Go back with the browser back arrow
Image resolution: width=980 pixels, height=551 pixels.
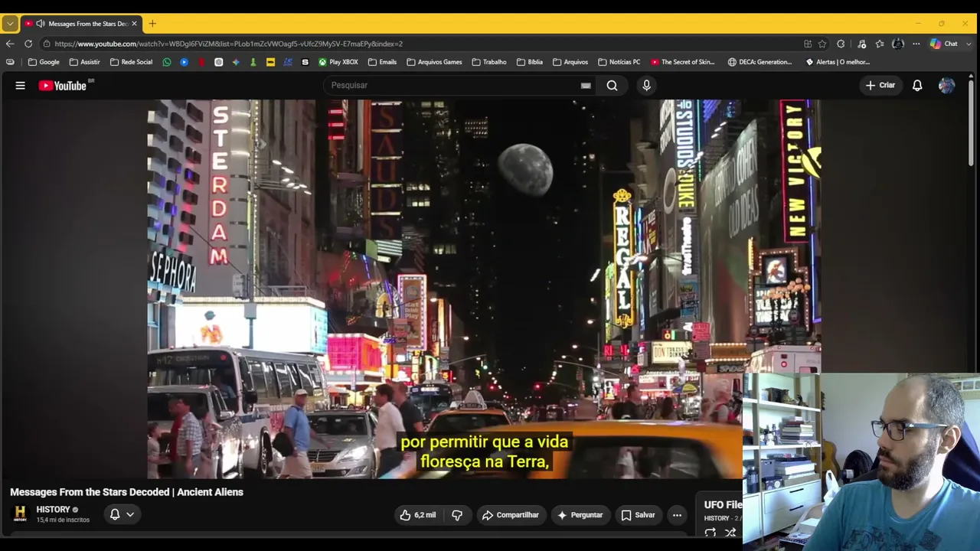(x=10, y=44)
